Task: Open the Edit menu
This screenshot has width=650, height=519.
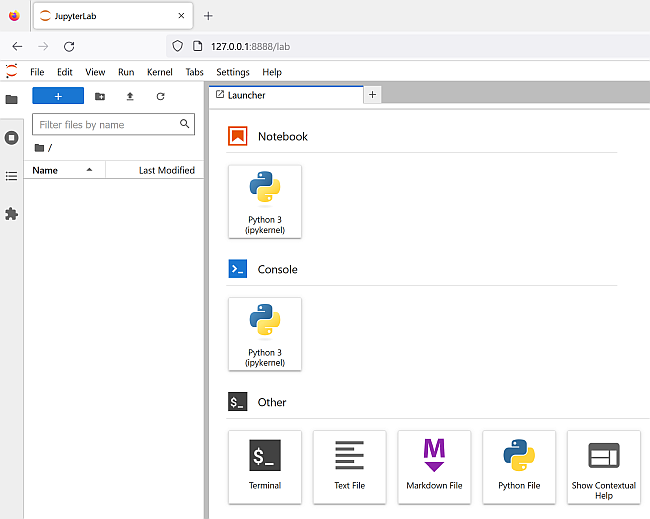Action: 65,72
